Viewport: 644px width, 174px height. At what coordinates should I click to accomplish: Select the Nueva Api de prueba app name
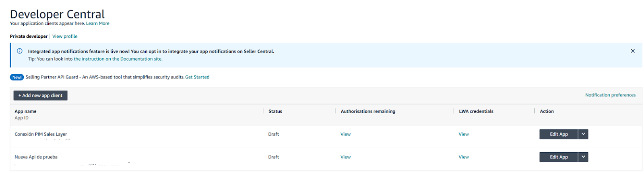click(36, 157)
